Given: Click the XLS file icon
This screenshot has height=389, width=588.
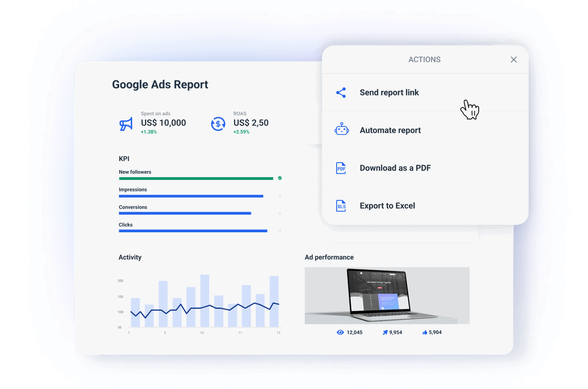Looking at the screenshot, I should click(x=341, y=205).
